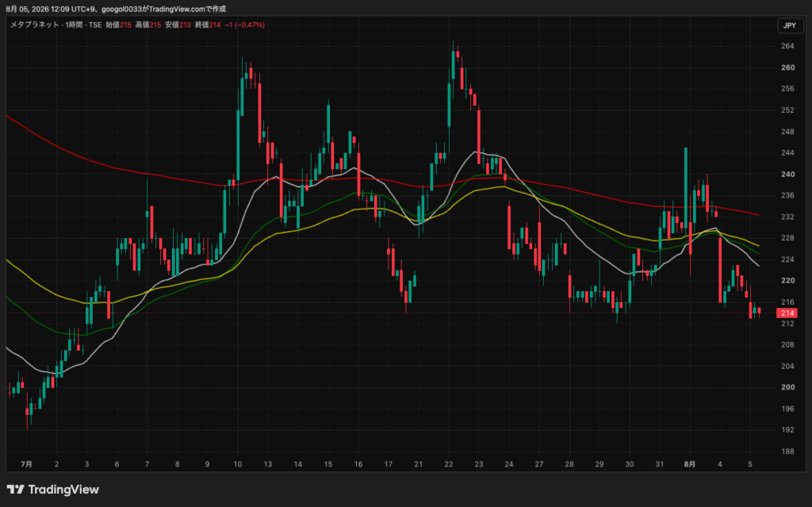
Task: Click the red 214 current price label
Action: pos(787,313)
